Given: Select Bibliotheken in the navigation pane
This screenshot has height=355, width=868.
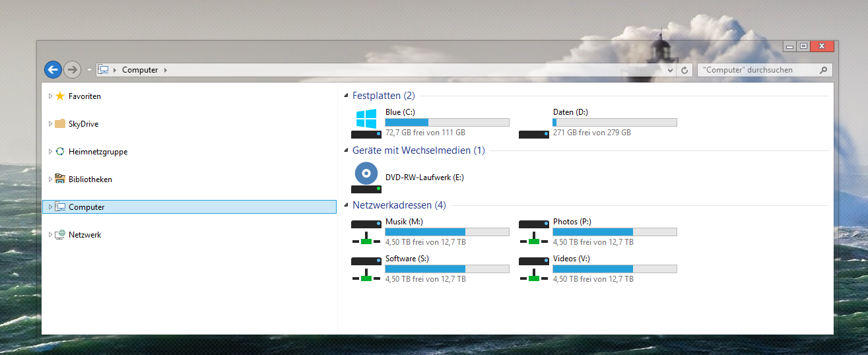Looking at the screenshot, I should pyautogui.click(x=90, y=179).
